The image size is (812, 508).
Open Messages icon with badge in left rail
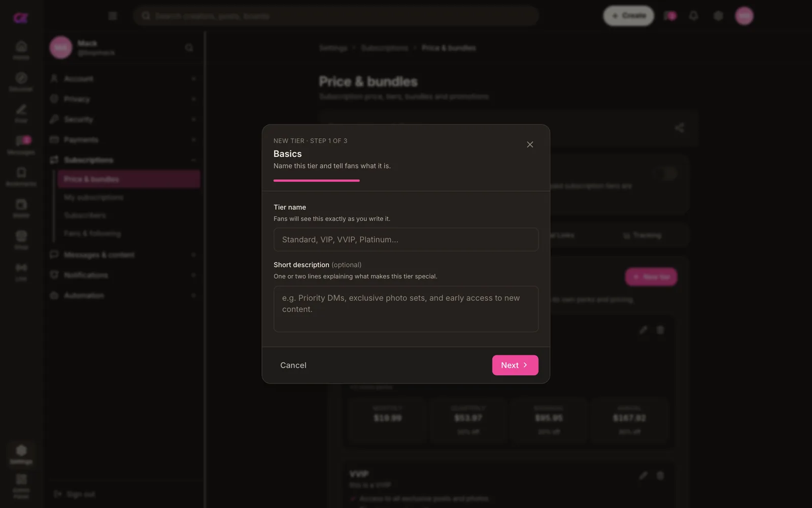pos(21,144)
